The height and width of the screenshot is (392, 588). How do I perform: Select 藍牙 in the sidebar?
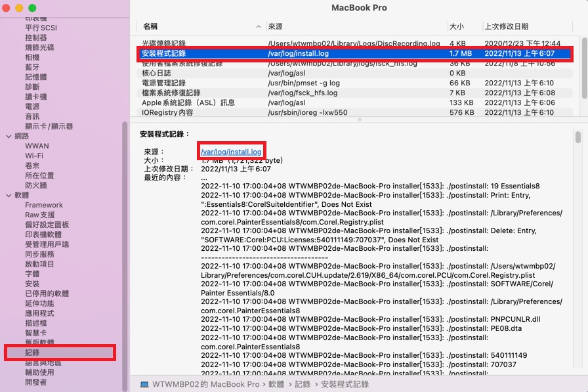(32, 67)
